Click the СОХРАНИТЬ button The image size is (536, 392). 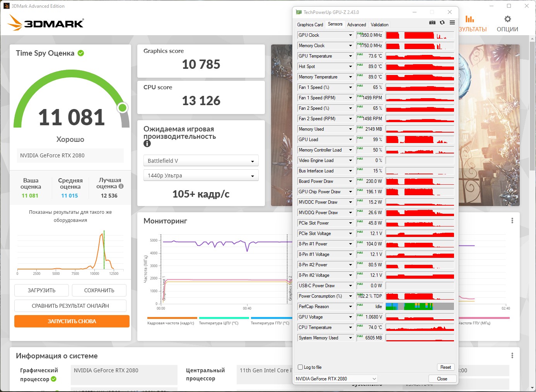tap(99, 290)
